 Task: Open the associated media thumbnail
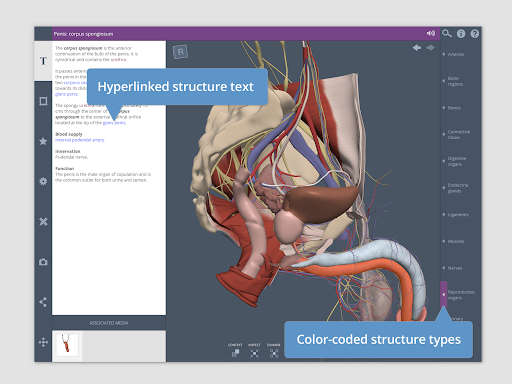(67, 345)
